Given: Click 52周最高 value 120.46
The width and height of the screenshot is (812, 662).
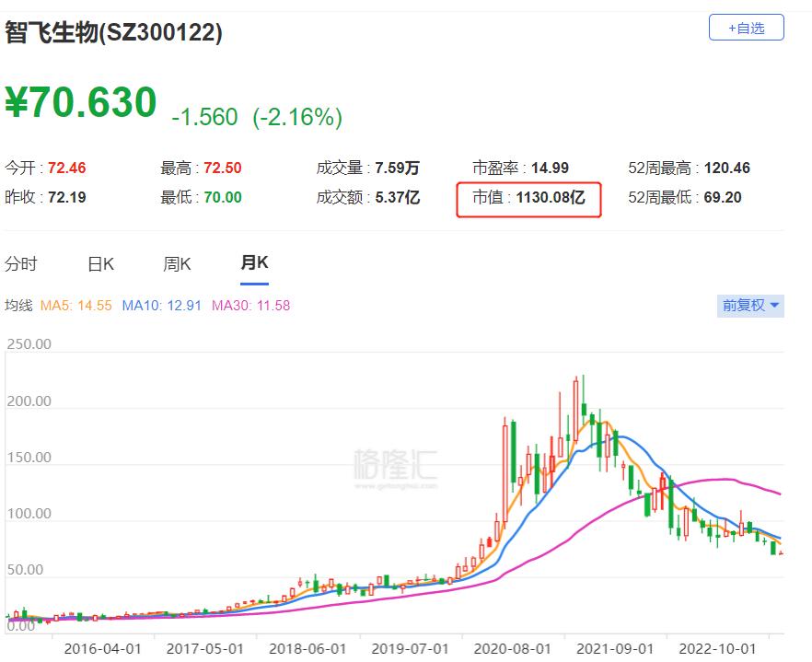Looking at the screenshot, I should 727,168.
